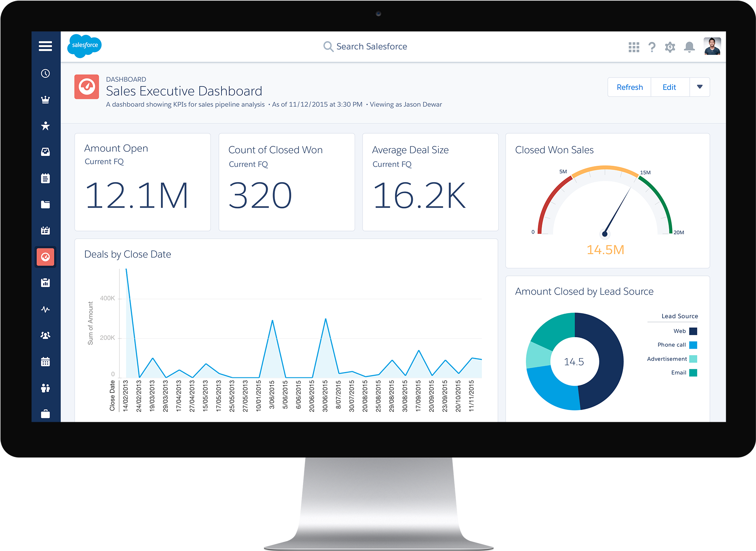Open the Dashboards icon in the sidebar
The height and width of the screenshot is (551, 756).
click(45, 257)
